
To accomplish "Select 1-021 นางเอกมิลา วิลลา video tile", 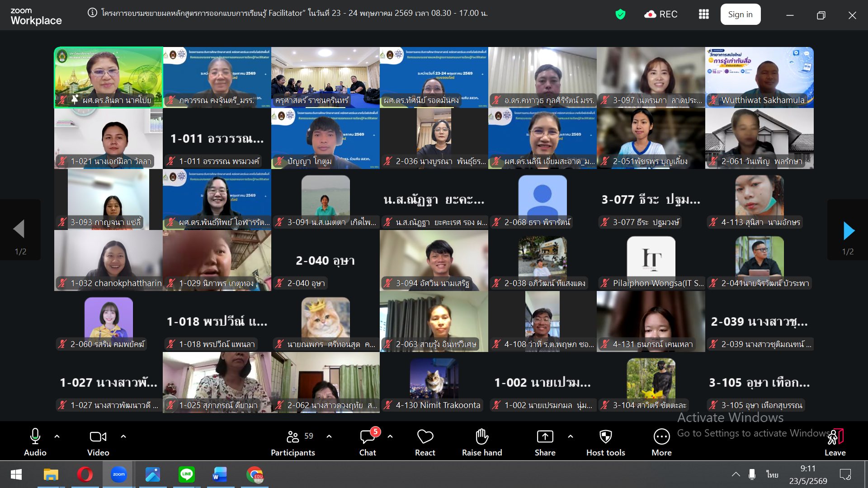I will point(108,138).
